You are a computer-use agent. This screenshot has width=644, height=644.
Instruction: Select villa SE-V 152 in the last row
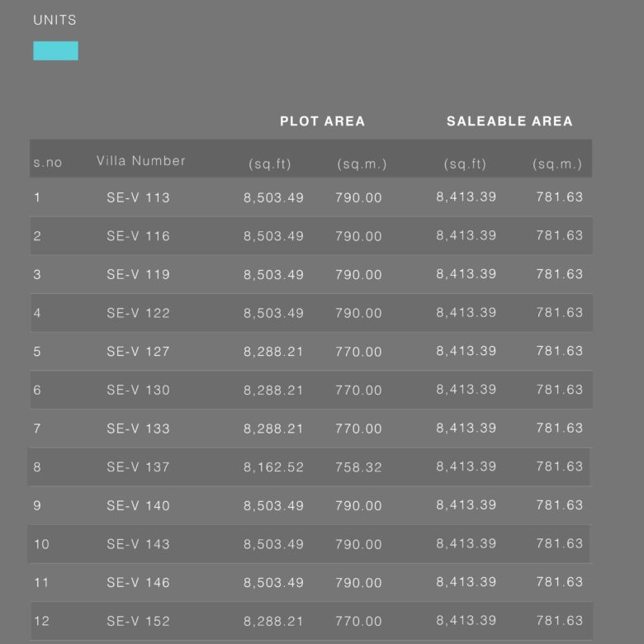tap(138, 621)
